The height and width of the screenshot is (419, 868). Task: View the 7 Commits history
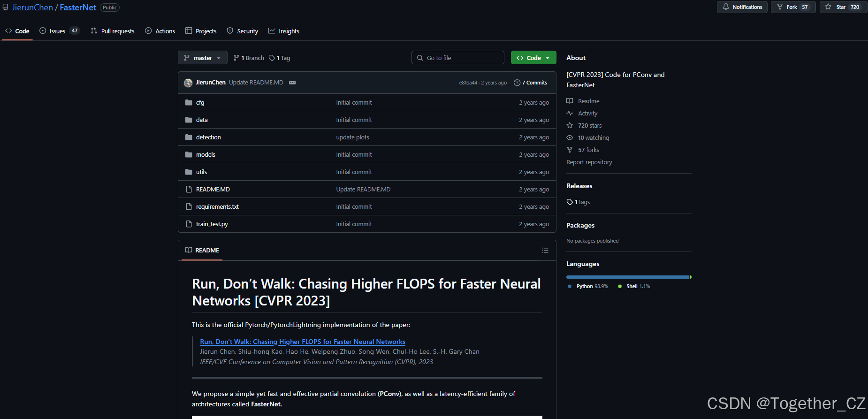click(531, 83)
